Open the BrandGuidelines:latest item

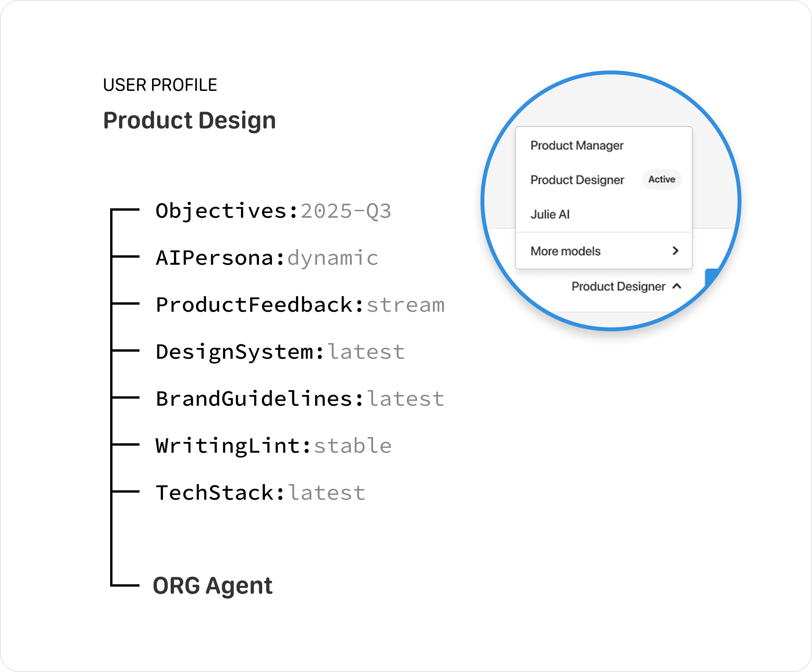coord(300,399)
